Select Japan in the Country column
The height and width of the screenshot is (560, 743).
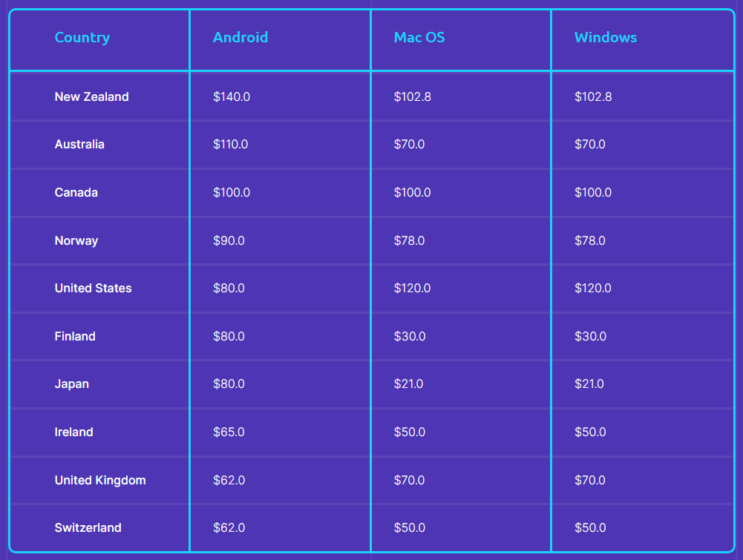pos(71,384)
